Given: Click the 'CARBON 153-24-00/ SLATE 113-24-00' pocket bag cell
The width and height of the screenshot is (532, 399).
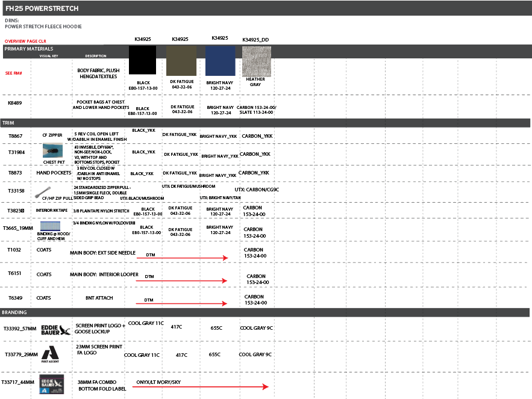Looking at the screenshot, I should (257, 110).
